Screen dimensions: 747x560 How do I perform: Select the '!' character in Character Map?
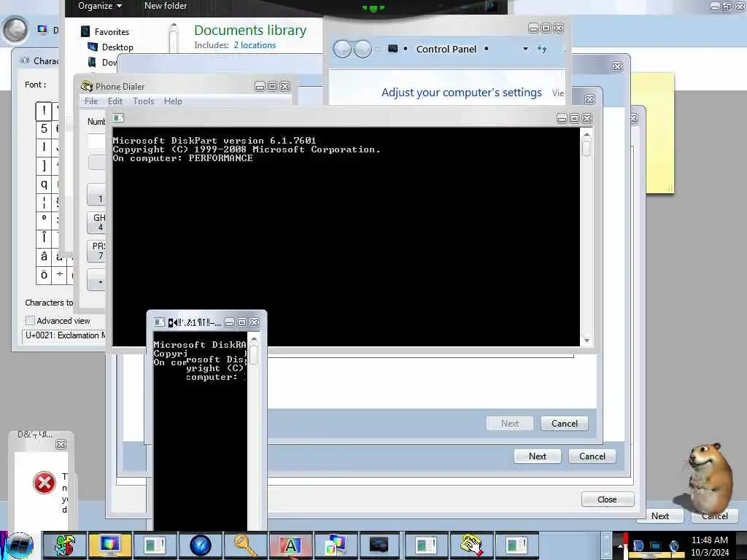pos(44,111)
